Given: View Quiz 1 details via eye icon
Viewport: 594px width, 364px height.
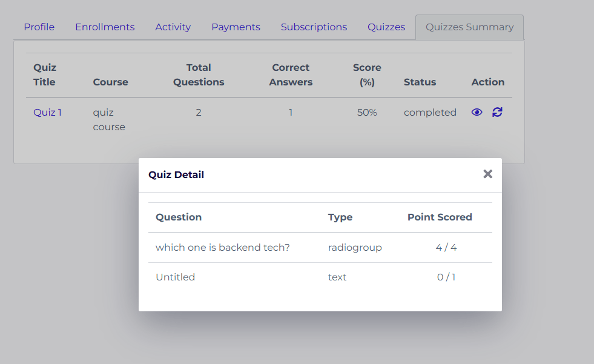Looking at the screenshot, I should coord(477,112).
